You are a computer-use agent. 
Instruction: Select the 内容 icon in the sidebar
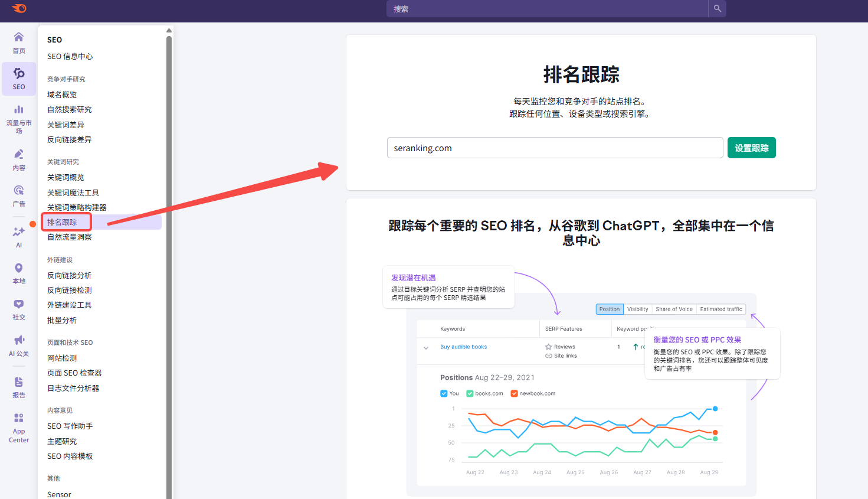click(x=18, y=159)
